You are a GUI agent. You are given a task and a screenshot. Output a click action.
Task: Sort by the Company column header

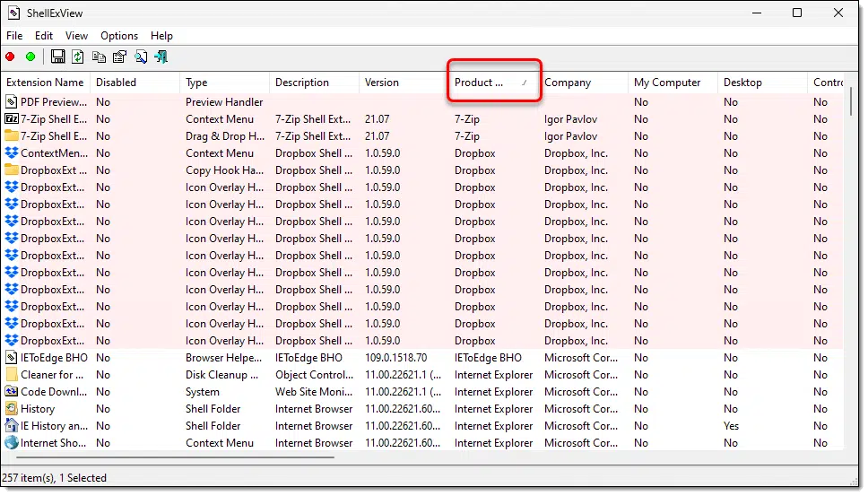tap(584, 83)
